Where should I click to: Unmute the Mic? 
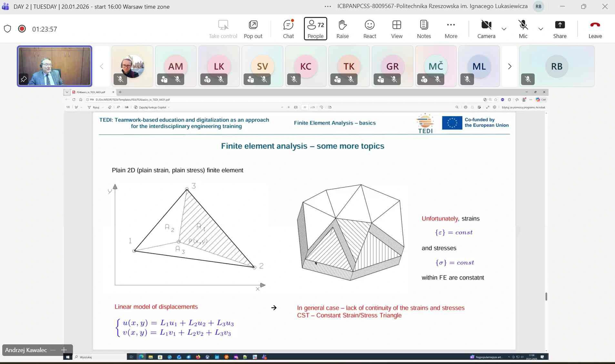coord(523,29)
